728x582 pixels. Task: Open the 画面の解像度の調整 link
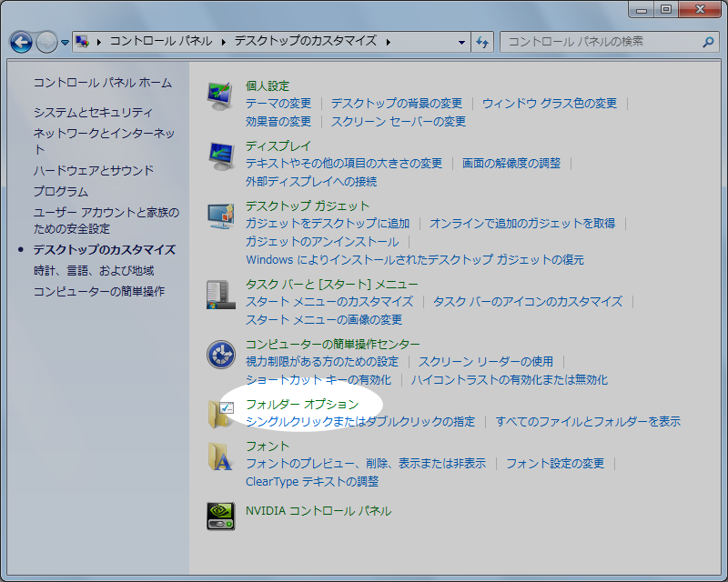click(x=511, y=164)
